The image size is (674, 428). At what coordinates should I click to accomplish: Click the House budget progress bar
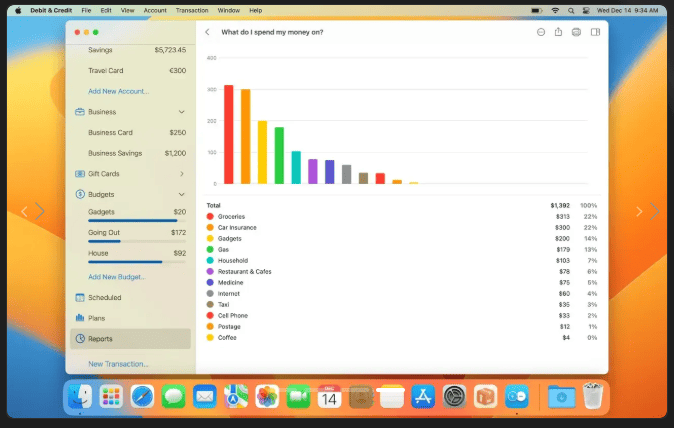(x=137, y=262)
